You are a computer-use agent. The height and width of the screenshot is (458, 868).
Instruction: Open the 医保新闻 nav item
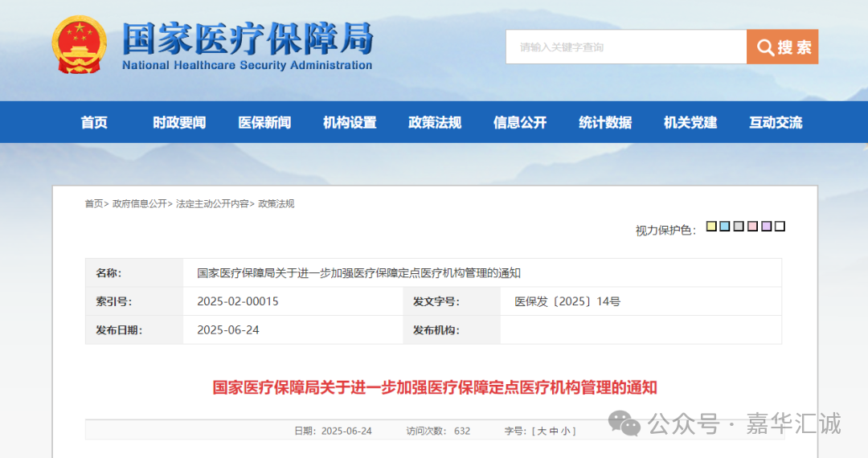click(264, 122)
